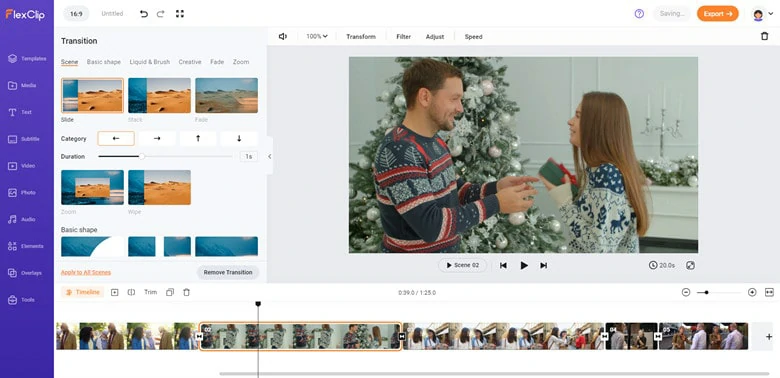Enter fullscreen editor mode icon
The height and width of the screenshot is (378, 780).
point(180,14)
